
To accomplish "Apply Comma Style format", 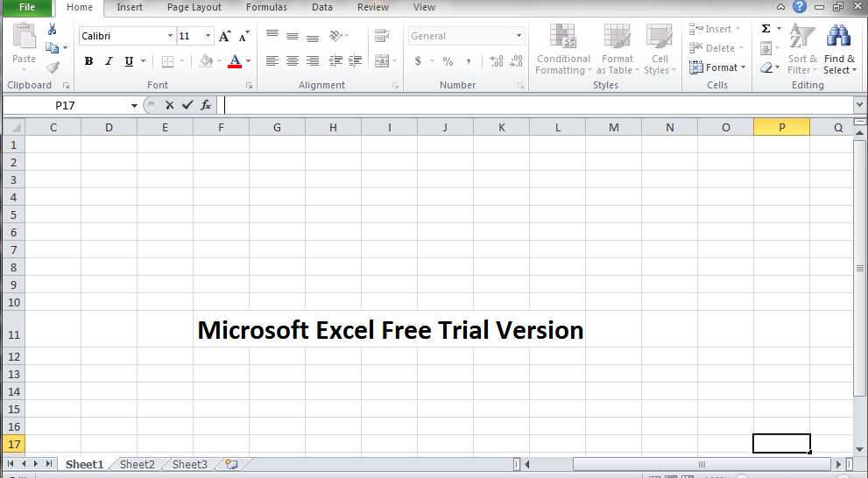I will [469, 61].
